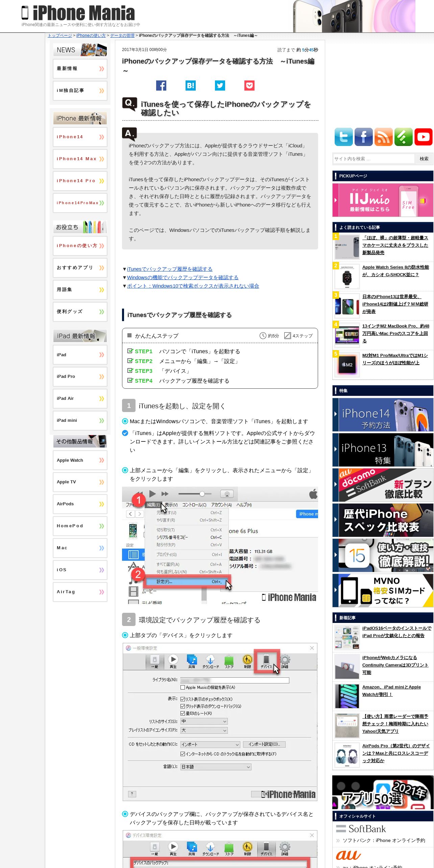The height and width of the screenshot is (868, 434).
Task: Click トップページ breadcrumb link
Action: coord(60,35)
